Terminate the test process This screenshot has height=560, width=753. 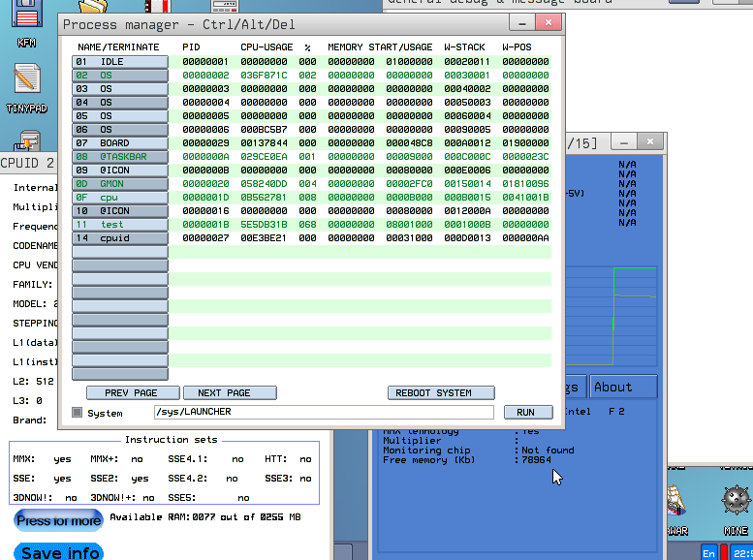(x=119, y=225)
